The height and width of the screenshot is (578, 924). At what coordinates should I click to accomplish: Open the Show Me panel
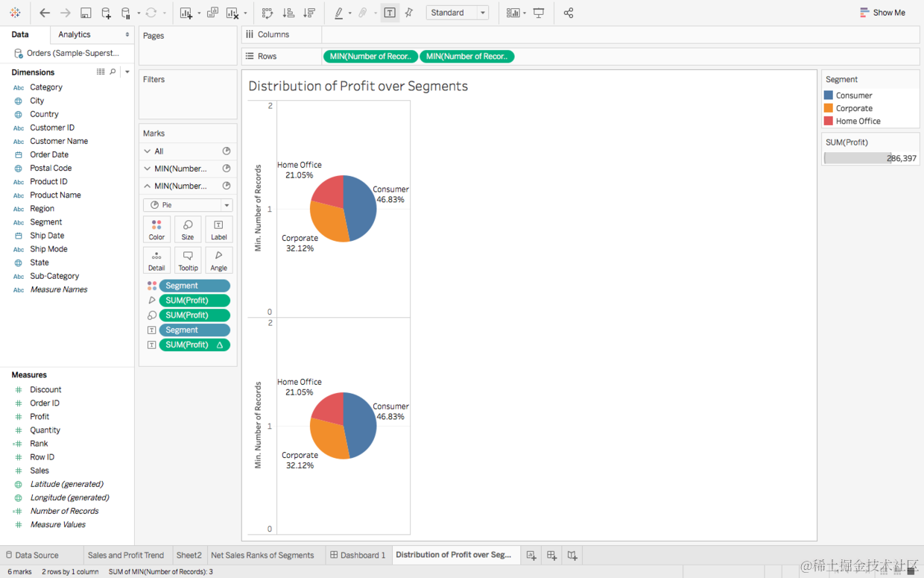[x=882, y=13]
